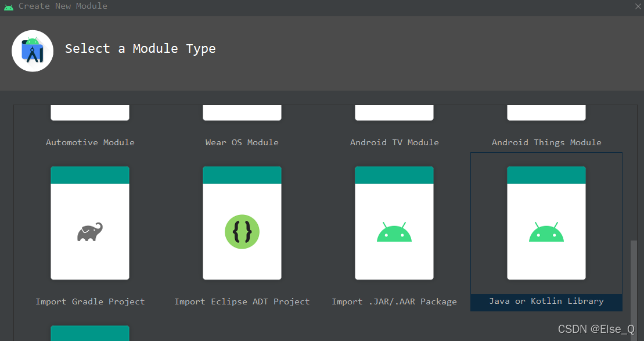
Task: Pick the Automotive Module card thumbnail
Action: 90,113
